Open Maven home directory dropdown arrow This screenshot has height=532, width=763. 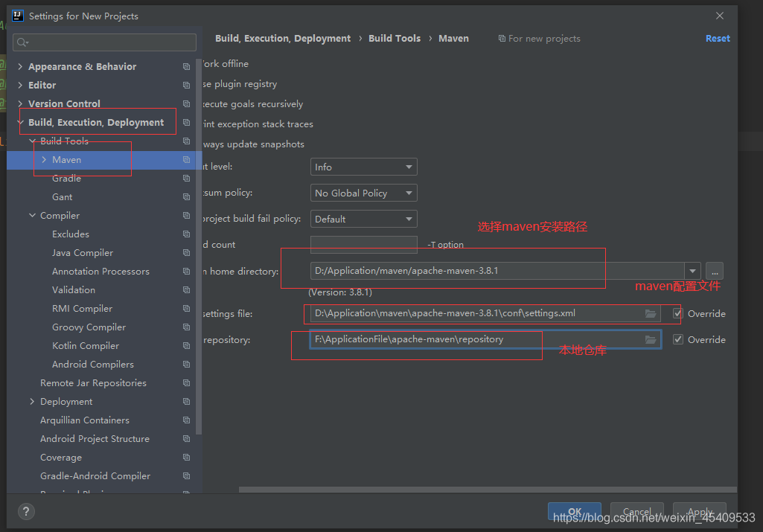coord(692,271)
